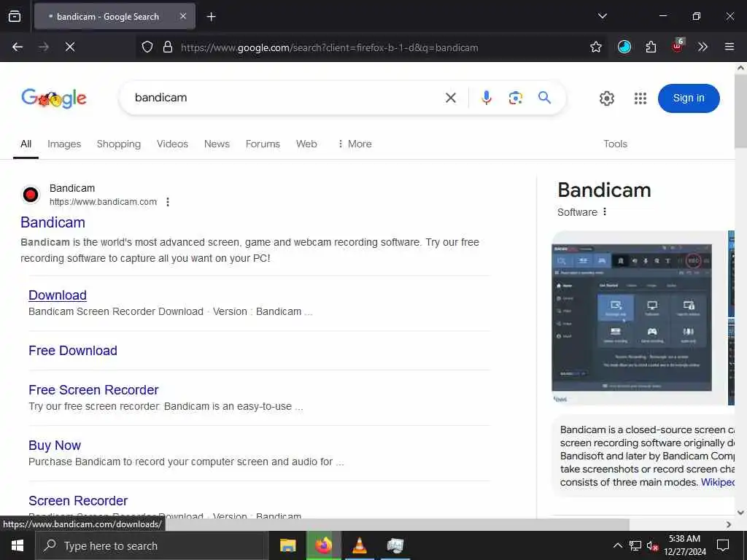Show hidden system tray icons

[x=617, y=545]
